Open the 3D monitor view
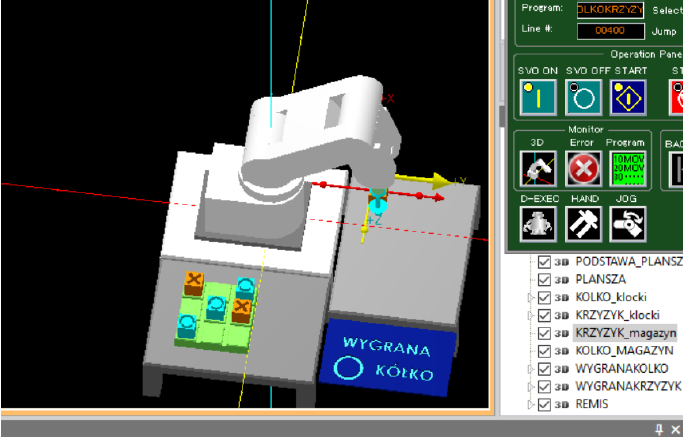 click(x=538, y=169)
